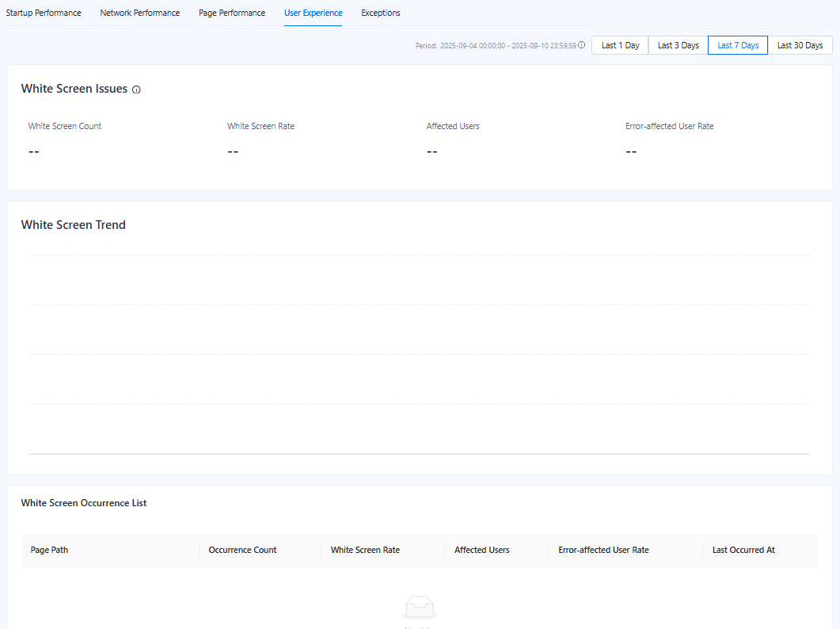Select the Last 1 Day time range
The height and width of the screenshot is (629, 840).
[x=620, y=45]
